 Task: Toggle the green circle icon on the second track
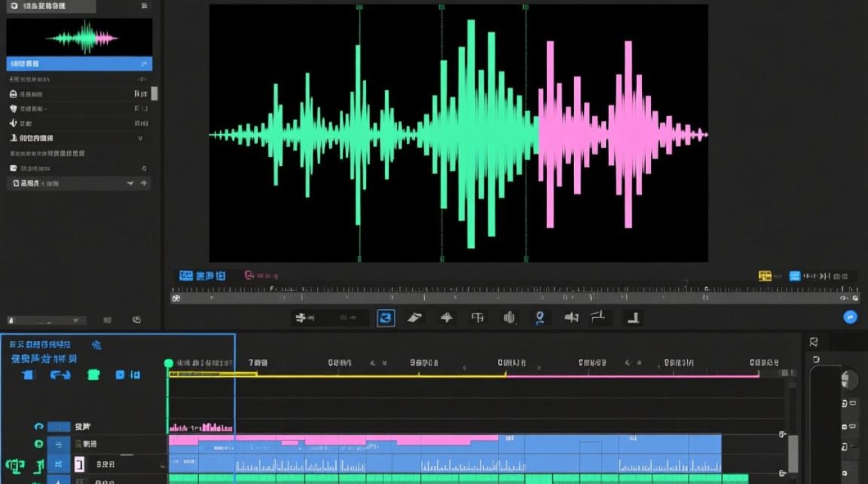(x=39, y=444)
